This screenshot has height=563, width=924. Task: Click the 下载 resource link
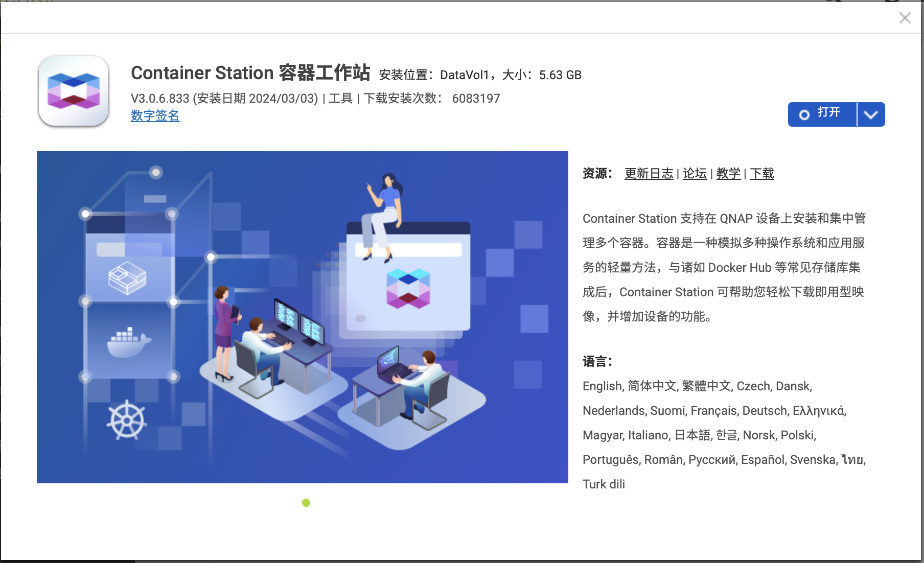coord(761,174)
